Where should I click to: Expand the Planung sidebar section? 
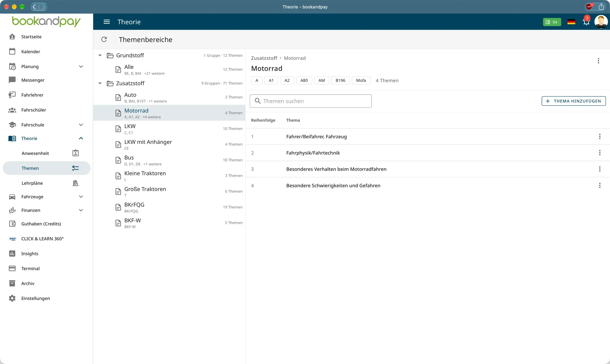81,67
